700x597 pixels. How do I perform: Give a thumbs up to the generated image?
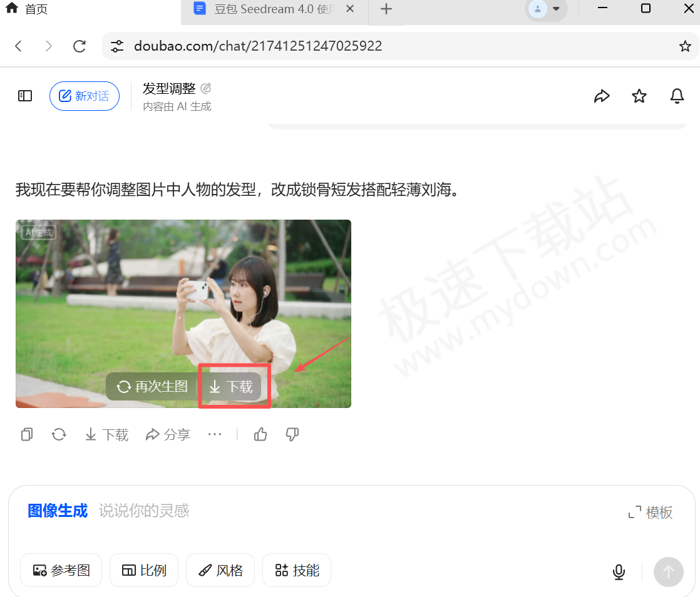click(260, 434)
